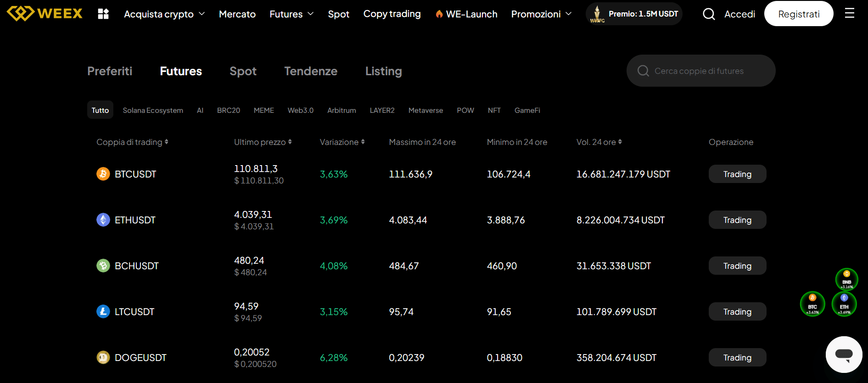The image size is (868, 383).
Task: Open Copy trading in top navigation
Action: point(392,14)
